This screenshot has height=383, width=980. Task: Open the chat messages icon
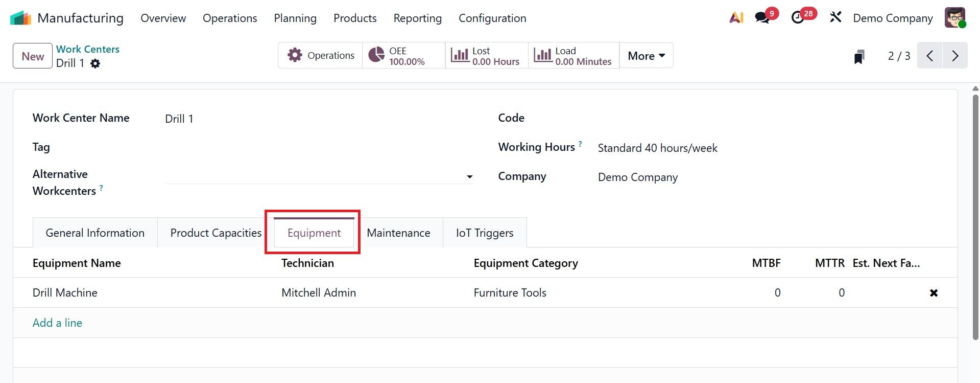tap(762, 18)
